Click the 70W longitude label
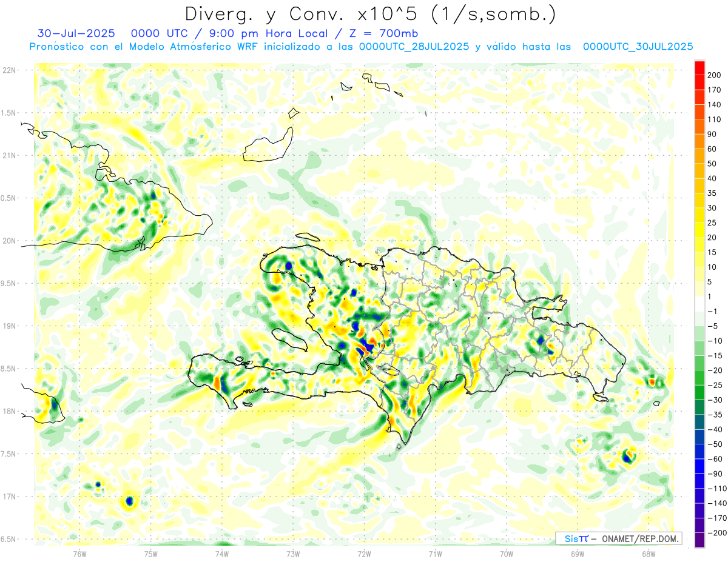 pos(507,554)
